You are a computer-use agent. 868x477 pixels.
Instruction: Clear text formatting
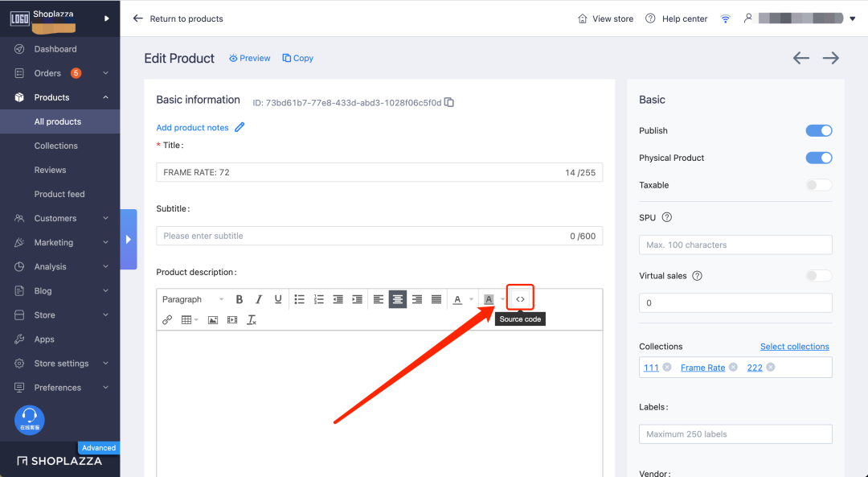[x=252, y=319]
